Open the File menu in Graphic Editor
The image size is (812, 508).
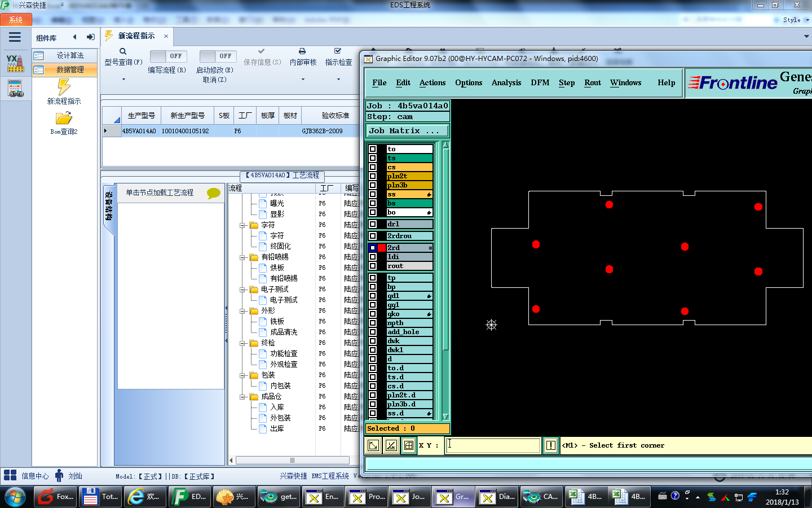(379, 82)
